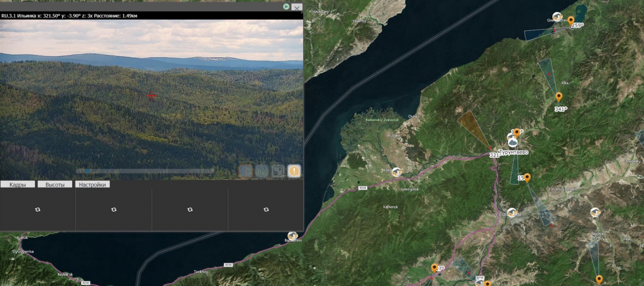This screenshot has height=286, width=644.
Task: Click the second thumbnail refresh icon
Action: coord(114,209)
